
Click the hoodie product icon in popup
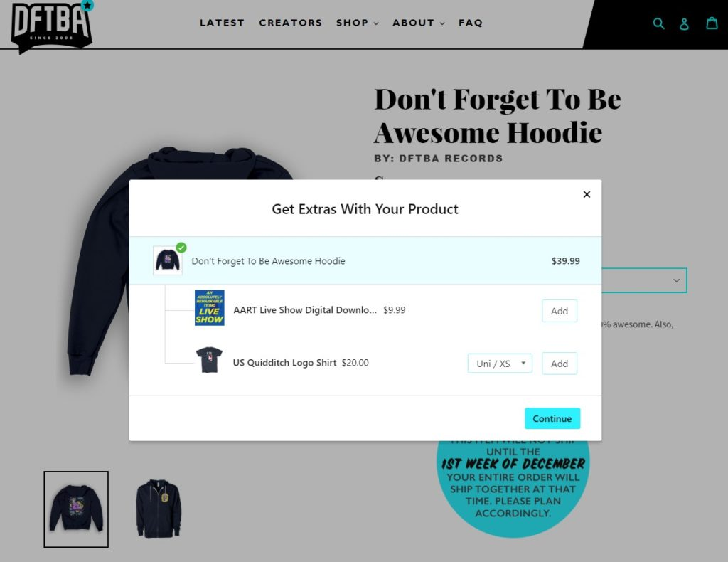168,260
